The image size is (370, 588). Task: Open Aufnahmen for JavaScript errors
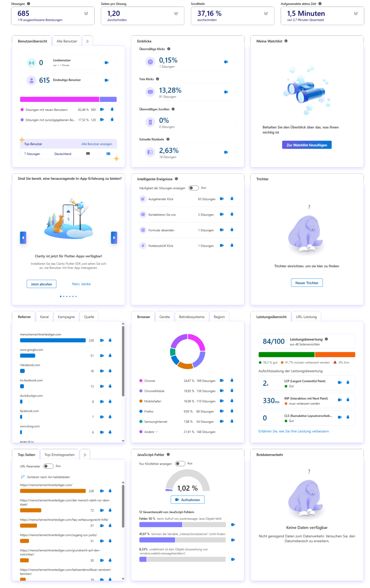tap(188, 500)
